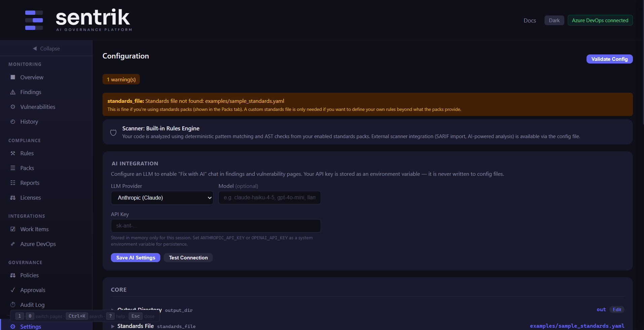Click the scanner shield icon
This screenshot has width=644, height=330.
pos(113,132)
